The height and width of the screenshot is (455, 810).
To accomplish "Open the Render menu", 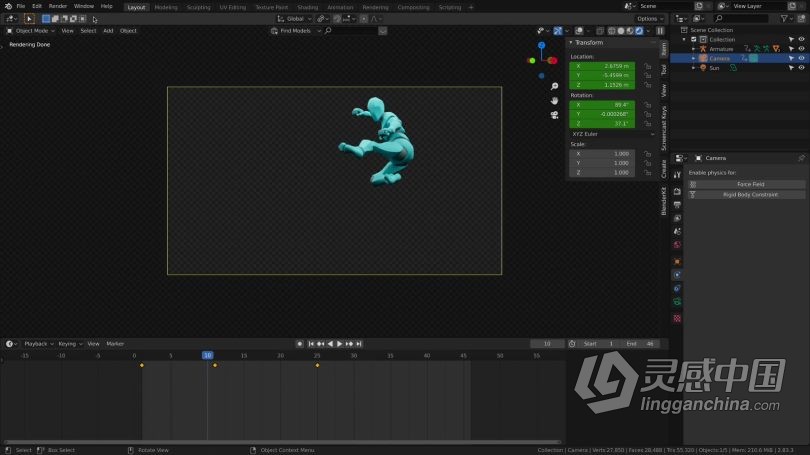I will point(57,6).
